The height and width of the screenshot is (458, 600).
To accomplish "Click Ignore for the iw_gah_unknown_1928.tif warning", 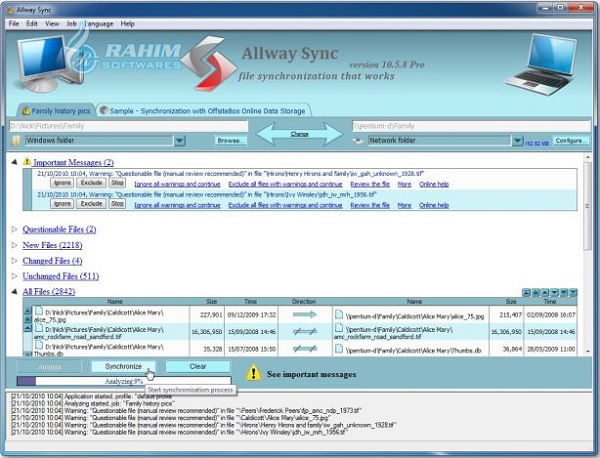I will coord(62,183).
